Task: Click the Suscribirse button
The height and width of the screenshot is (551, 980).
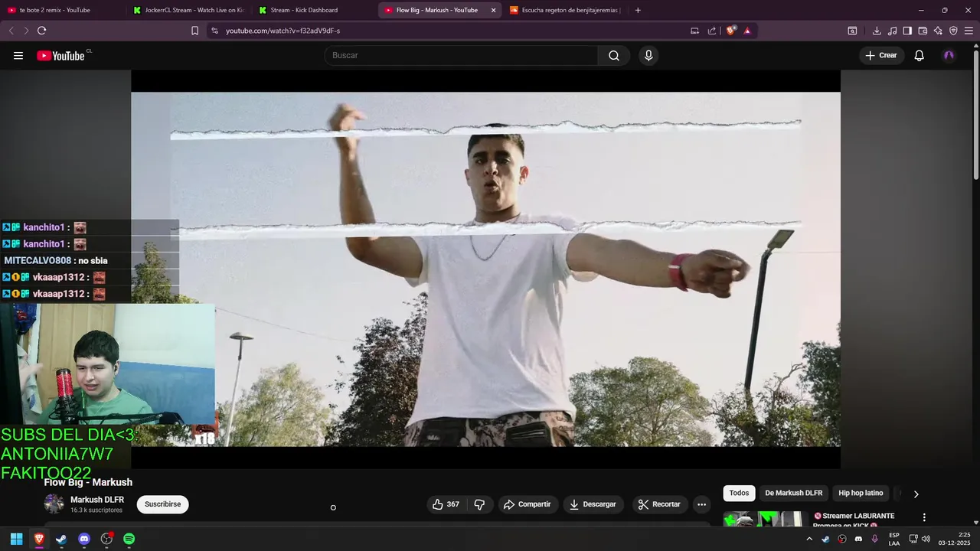Action: pos(162,504)
